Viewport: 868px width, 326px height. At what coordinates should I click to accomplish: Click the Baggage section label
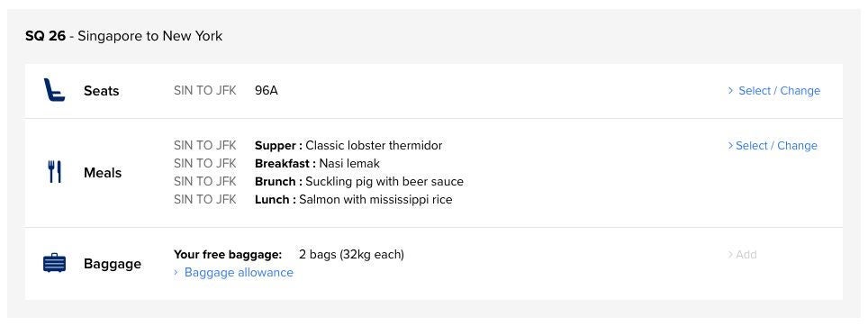[x=113, y=264]
